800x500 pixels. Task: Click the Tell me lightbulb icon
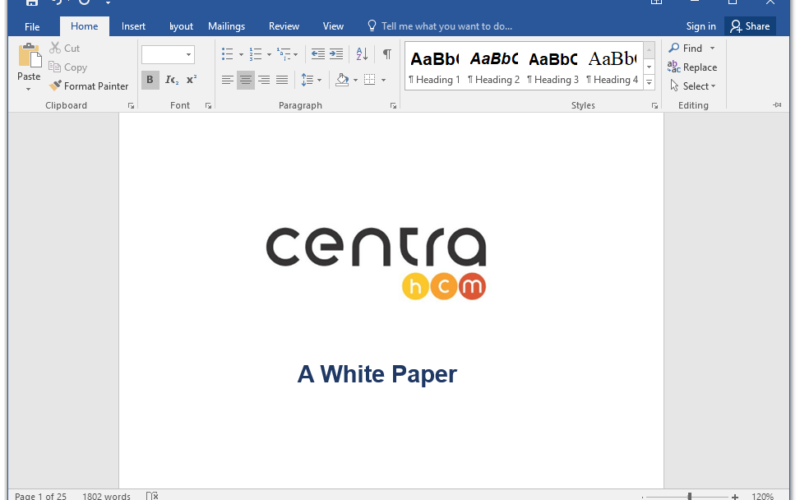pos(372,26)
